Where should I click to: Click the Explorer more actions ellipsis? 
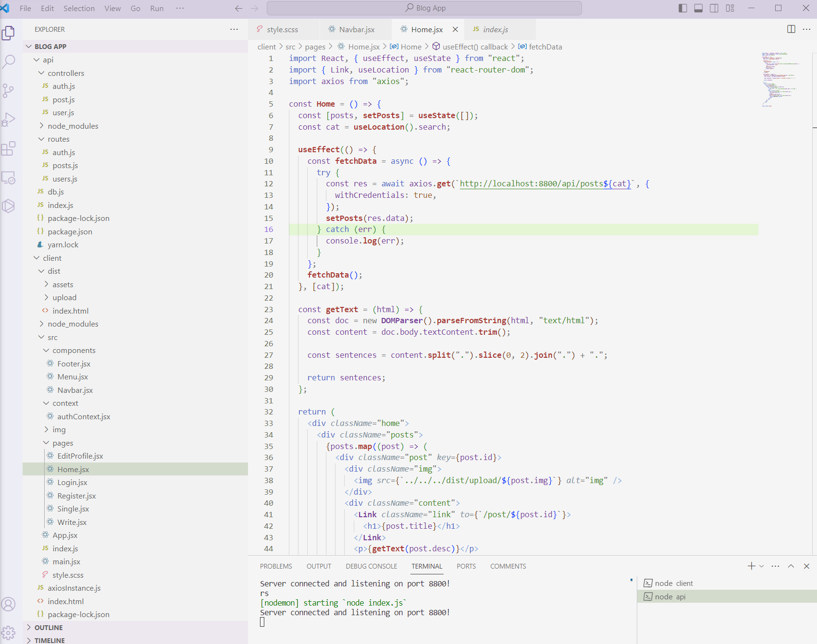pyautogui.click(x=234, y=29)
